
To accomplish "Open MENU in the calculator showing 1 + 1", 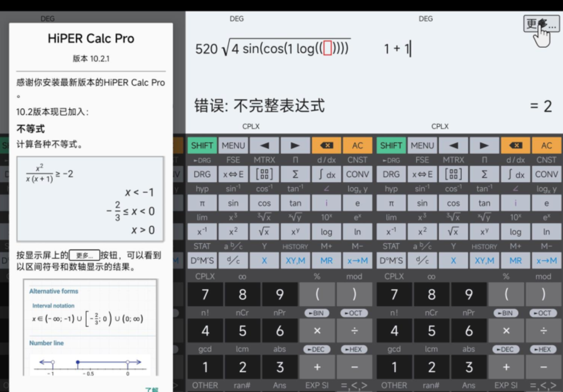I will 422,145.
